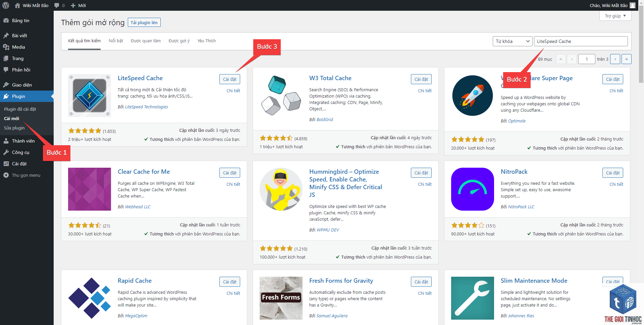Image resolution: width=644 pixels, height=325 pixels.
Task: Install Fresh Forms for Gravity plugin
Action: [x=421, y=282]
